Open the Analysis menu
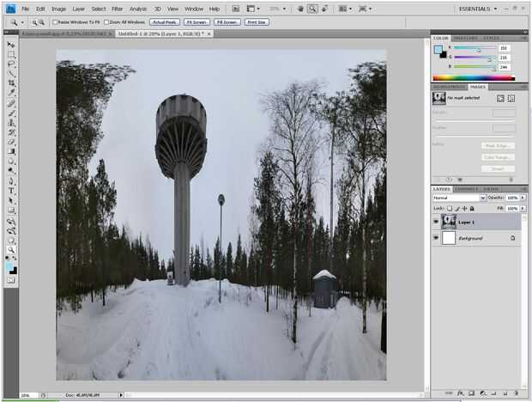The image size is (532, 402). tap(138, 9)
